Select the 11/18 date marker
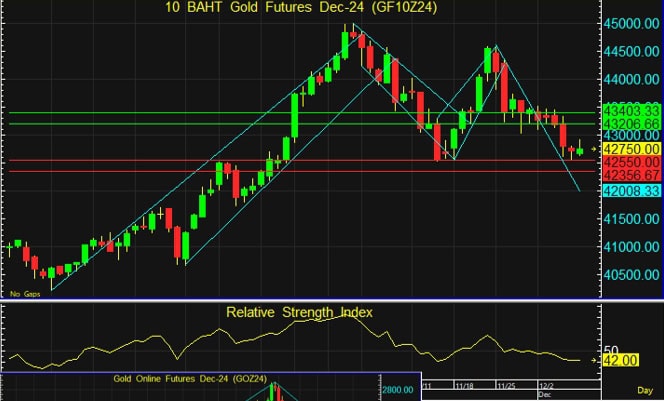The width and height of the screenshot is (664, 401). click(464, 385)
